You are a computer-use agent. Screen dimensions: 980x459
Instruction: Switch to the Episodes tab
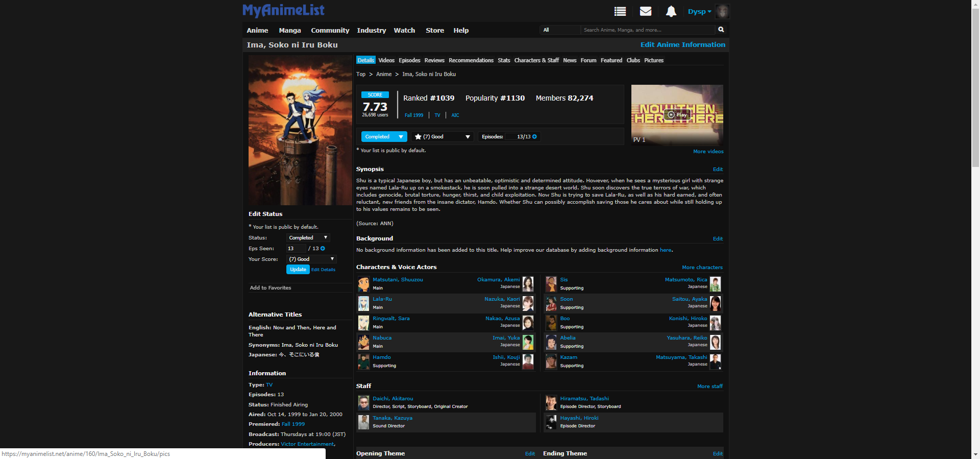[409, 60]
